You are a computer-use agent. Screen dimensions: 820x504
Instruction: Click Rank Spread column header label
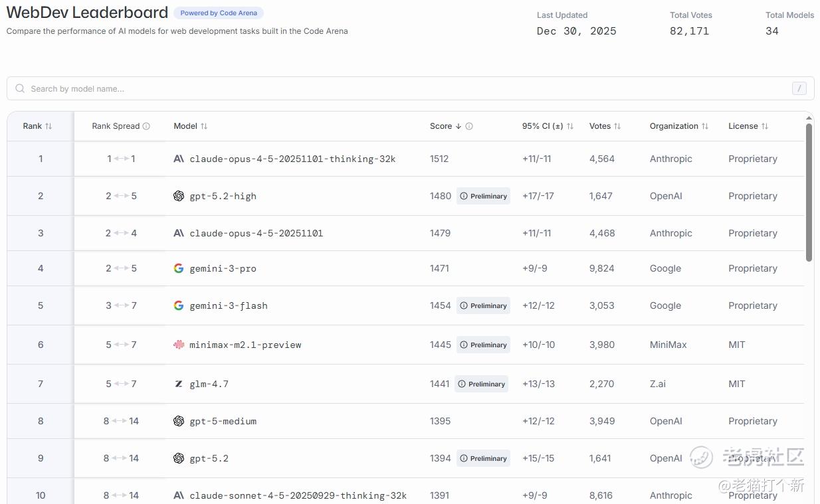tap(116, 126)
